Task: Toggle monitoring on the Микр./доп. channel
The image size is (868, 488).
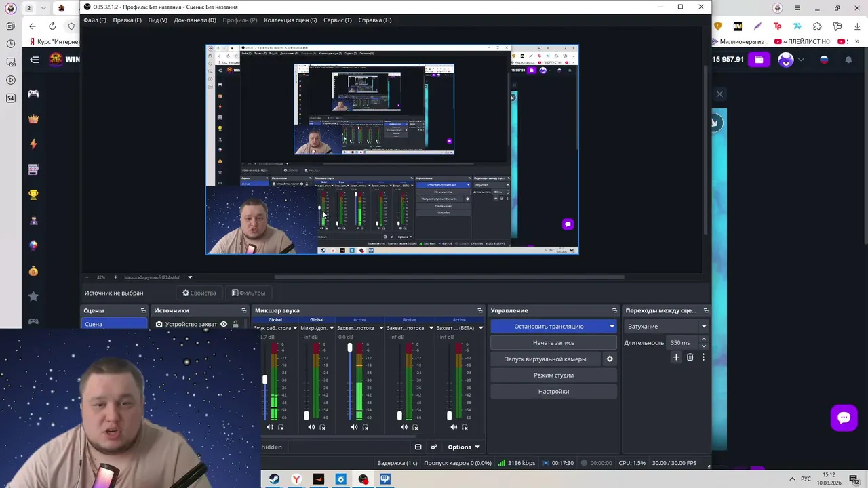Action: click(x=323, y=427)
